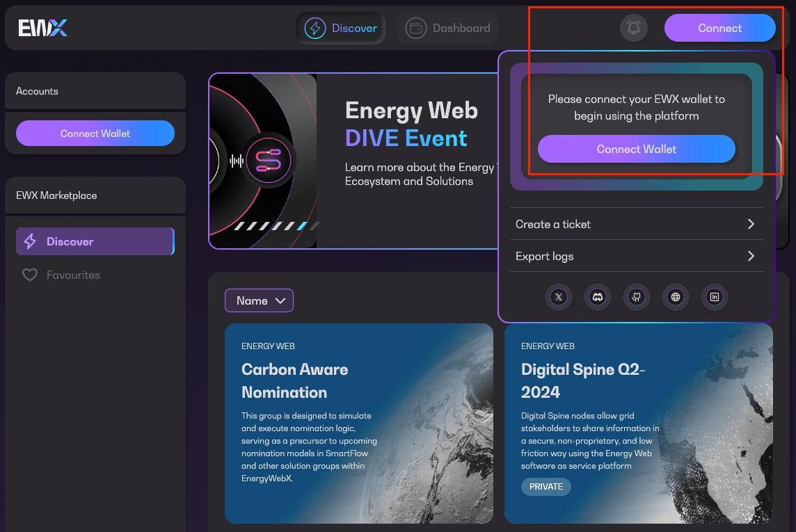Expand the Export logs chevron
Image resolution: width=796 pixels, height=532 pixels.
(751, 256)
